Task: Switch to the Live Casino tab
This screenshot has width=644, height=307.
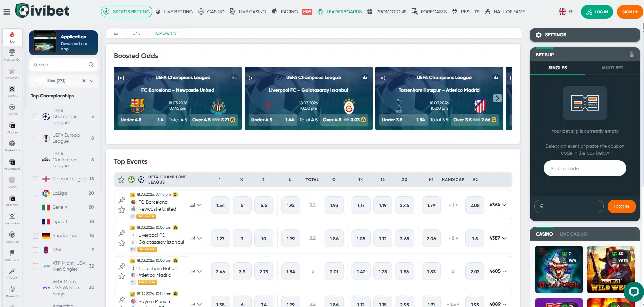Action: [573, 234]
